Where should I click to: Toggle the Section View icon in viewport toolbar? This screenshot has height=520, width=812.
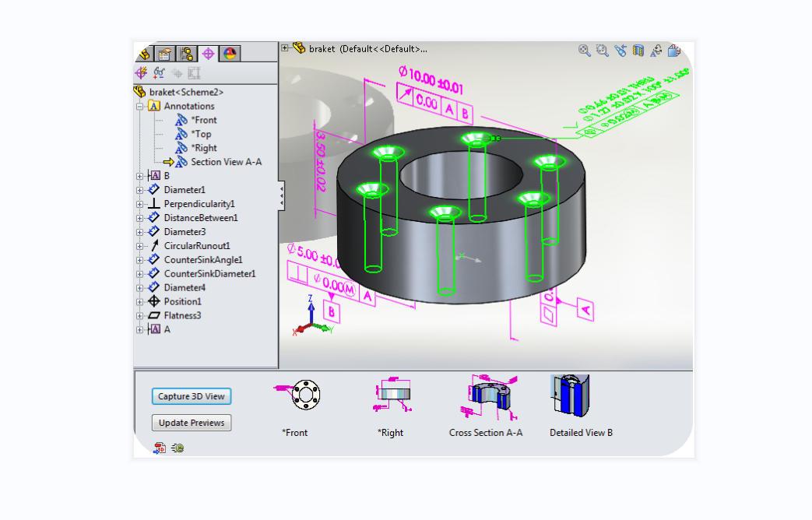[x=638, y=51]
